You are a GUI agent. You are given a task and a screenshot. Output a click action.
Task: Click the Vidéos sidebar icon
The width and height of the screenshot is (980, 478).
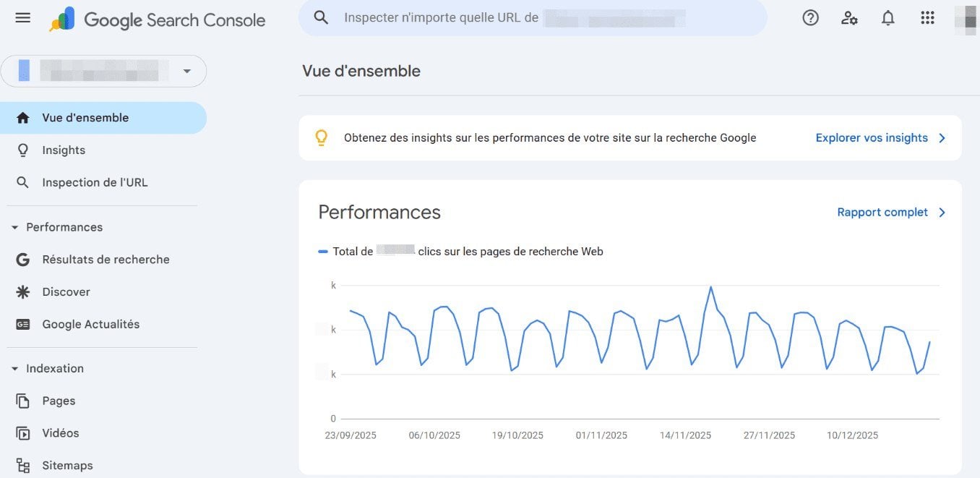point(22,432)
